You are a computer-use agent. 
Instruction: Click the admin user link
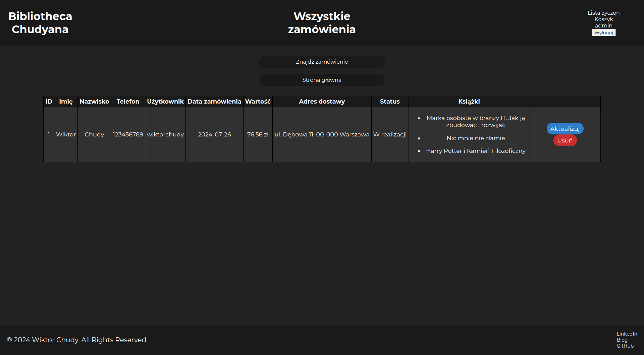click(603, 25)
